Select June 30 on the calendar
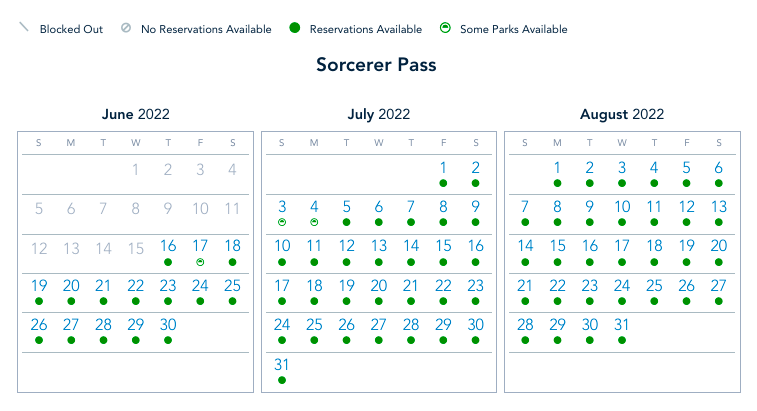Image resolution: width=757 pixels, height=411 pixels. click(x=168, y=324)
